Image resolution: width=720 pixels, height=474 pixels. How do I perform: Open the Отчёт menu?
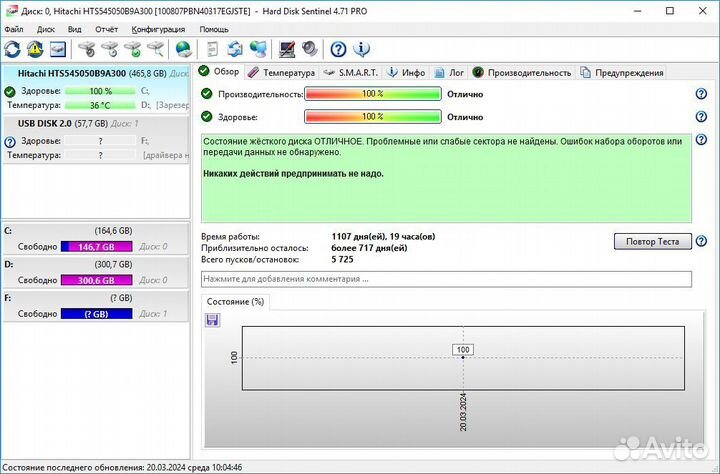coord(107,29)
